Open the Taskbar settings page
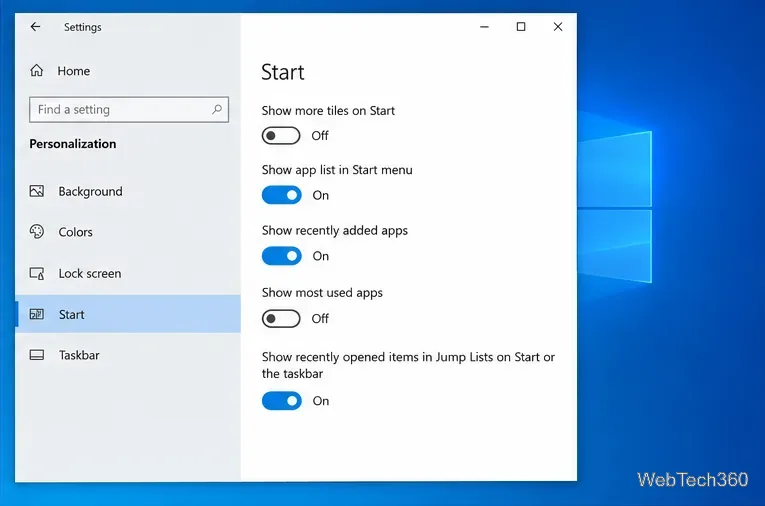The image size is (765, 506). pyautogui.click(x=128, y=355)
